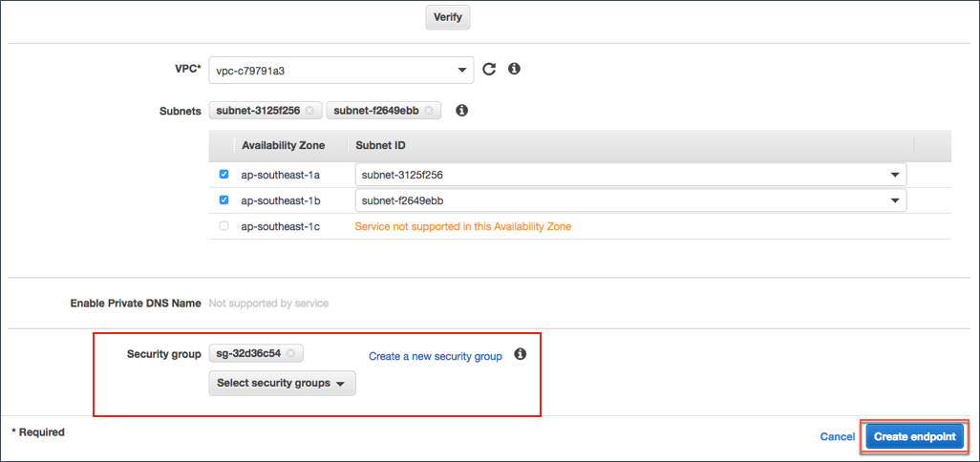Open subnet dropdown for ap-southeast-1b
980x462 pixels.
click(x=629, y=200)
